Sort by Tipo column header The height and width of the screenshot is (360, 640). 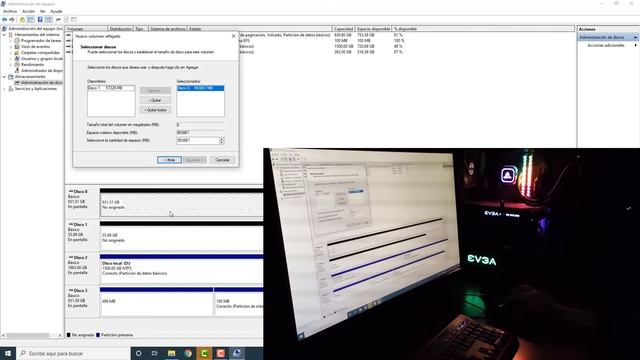click(x=140, y=29)
